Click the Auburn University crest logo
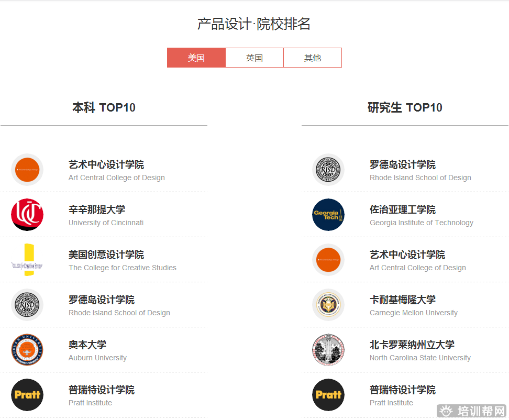The image size is (509, 420). point(27,350)
